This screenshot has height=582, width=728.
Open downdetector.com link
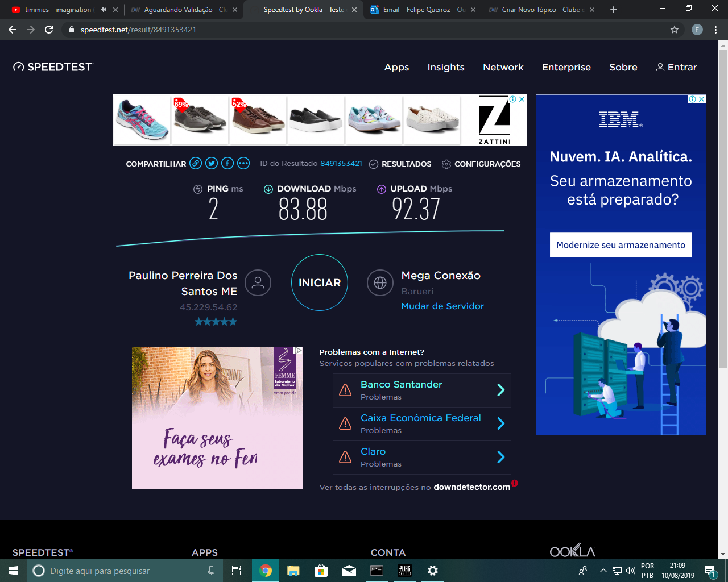point(471,487)
